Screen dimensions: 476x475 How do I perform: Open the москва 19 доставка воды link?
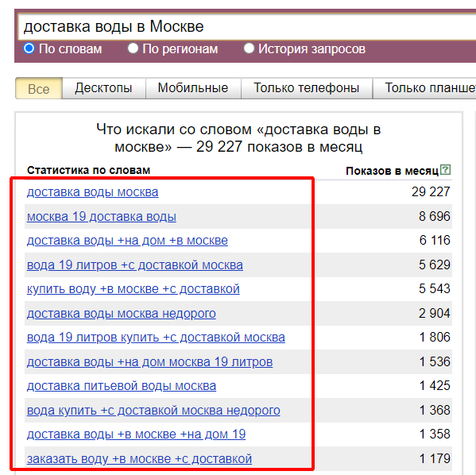tap(102, 217)
